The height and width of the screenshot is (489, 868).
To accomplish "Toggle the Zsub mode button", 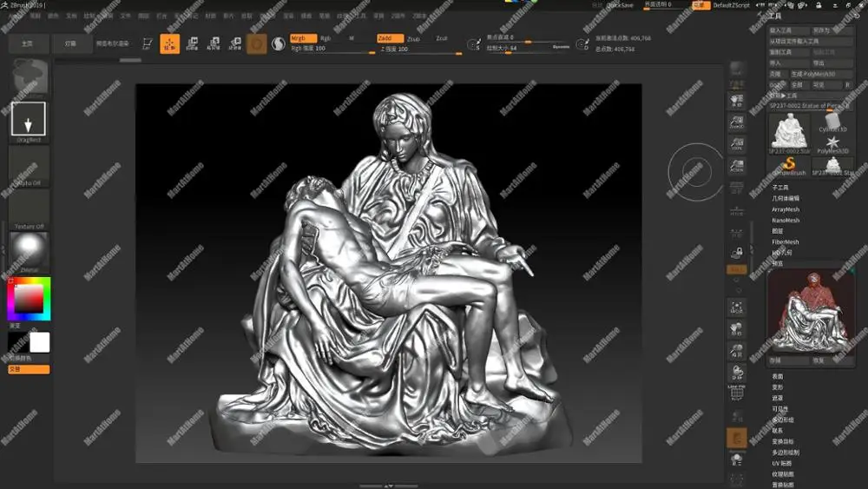I will pos(413,39).
